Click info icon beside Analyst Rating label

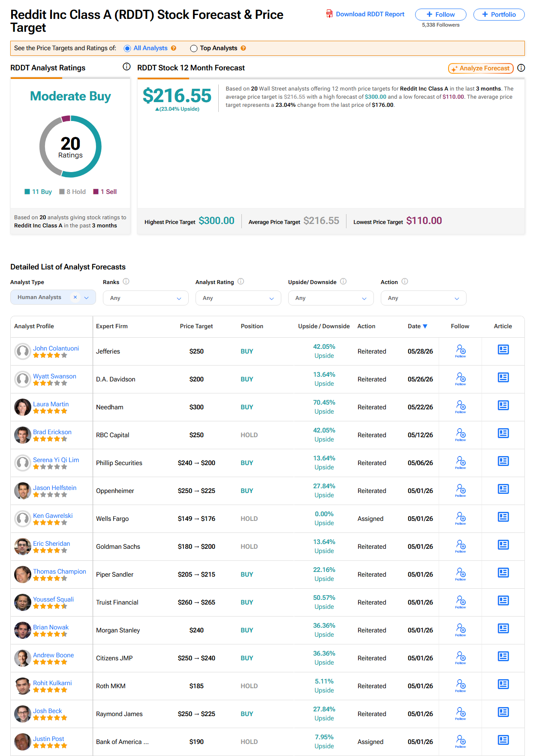241,281
